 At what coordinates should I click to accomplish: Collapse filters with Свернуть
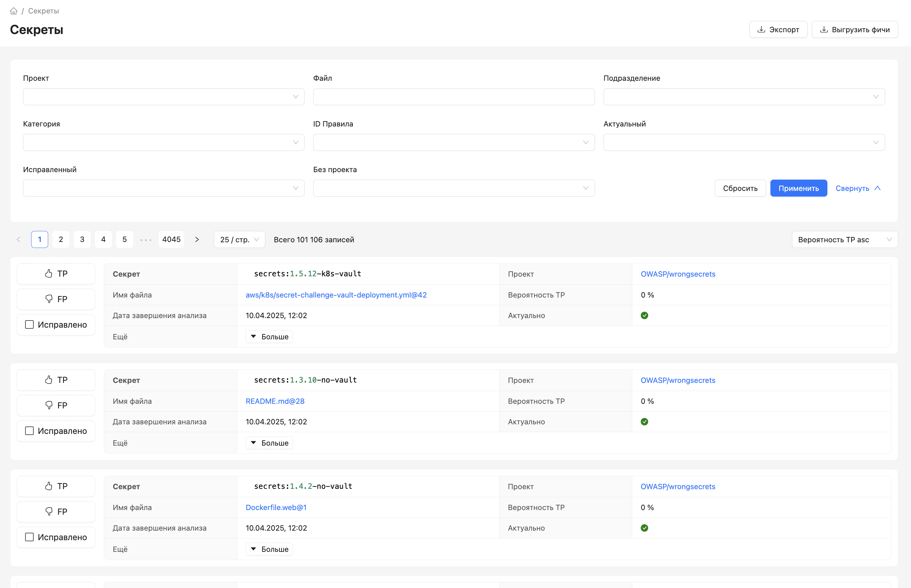(858, 188)
